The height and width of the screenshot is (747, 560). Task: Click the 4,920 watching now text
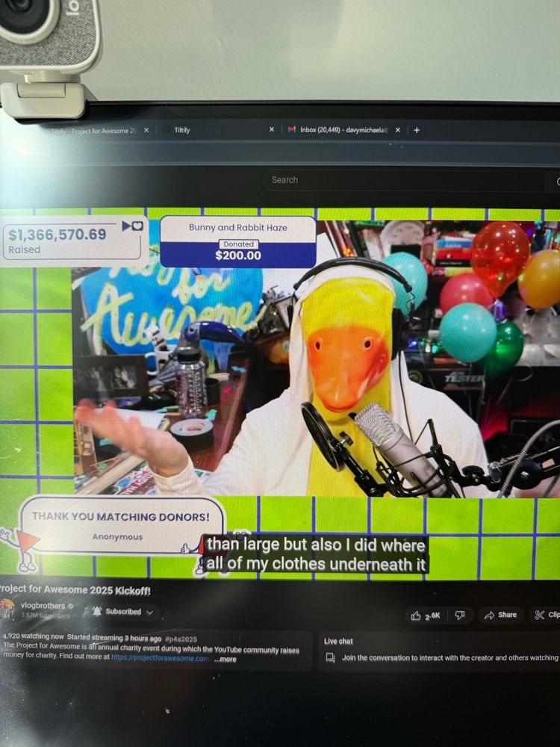click(32, 637)
